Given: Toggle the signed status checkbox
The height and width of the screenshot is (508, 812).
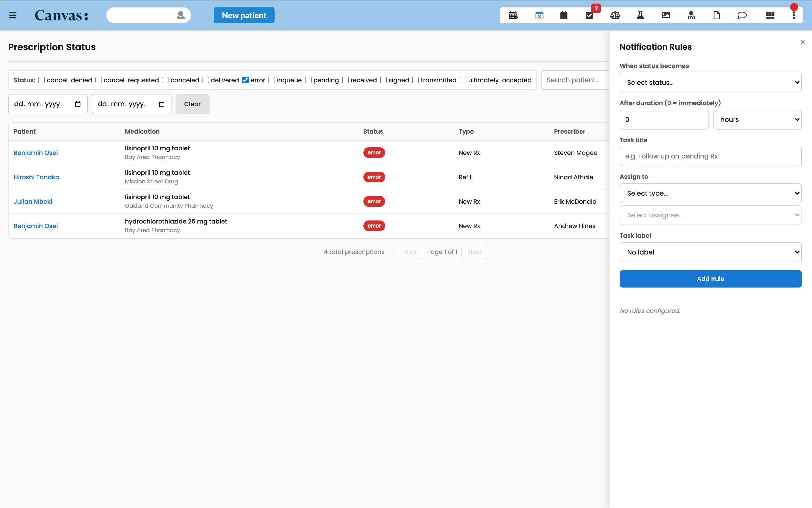Looking at the screenshot, I should pos(383,80).
